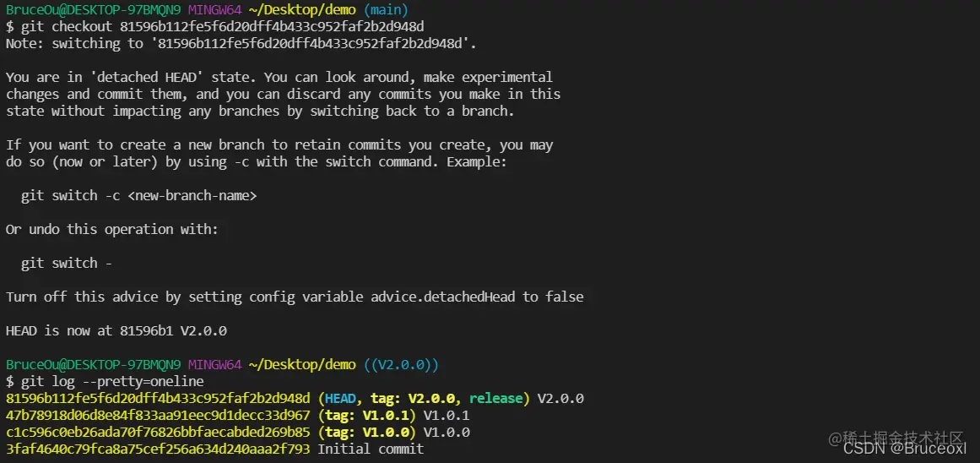Click the 'Note: switching to' line

(242, 44)
